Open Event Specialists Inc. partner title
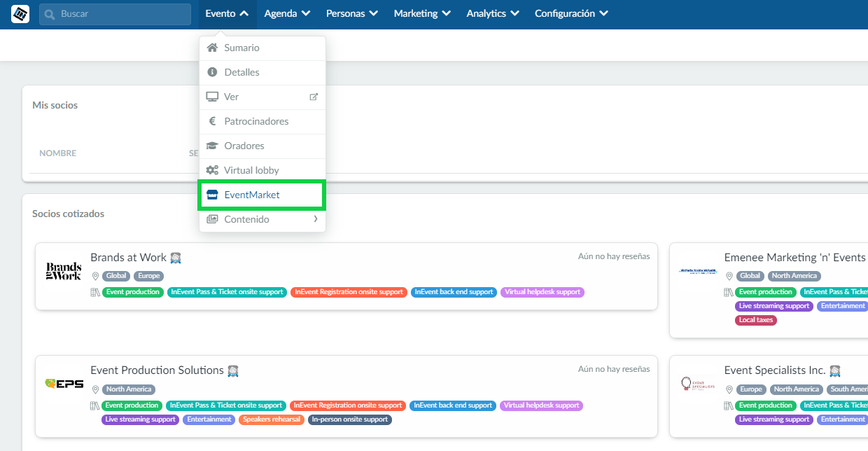Screen dimensions: 868x451 point(775,370)
